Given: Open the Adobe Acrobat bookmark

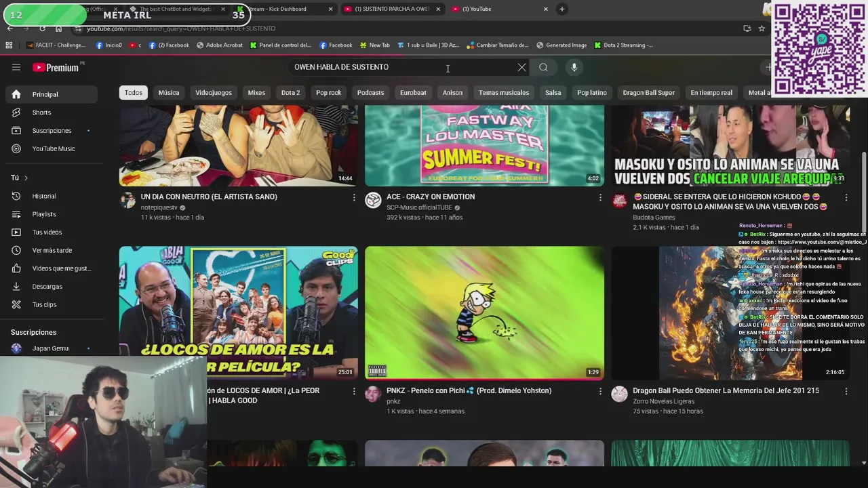Looking at the screenshot, I should click(220, 45).
